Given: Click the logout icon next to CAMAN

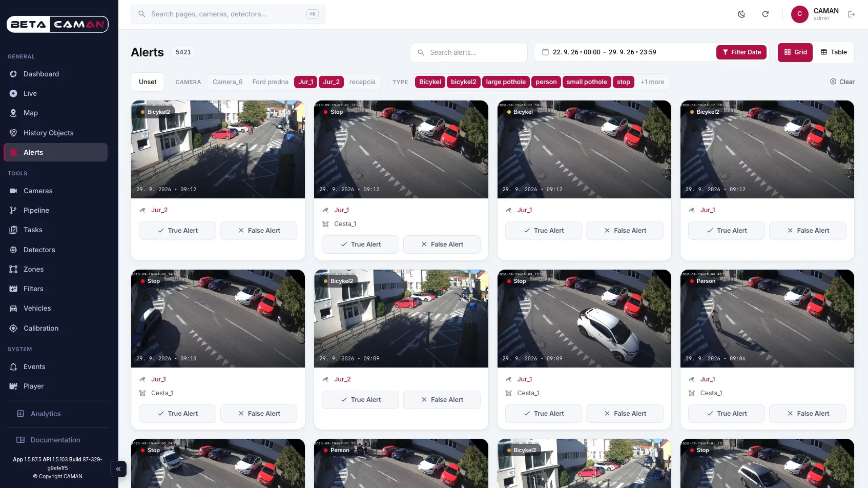Looking at the screenshot, I should coord(852,14).
